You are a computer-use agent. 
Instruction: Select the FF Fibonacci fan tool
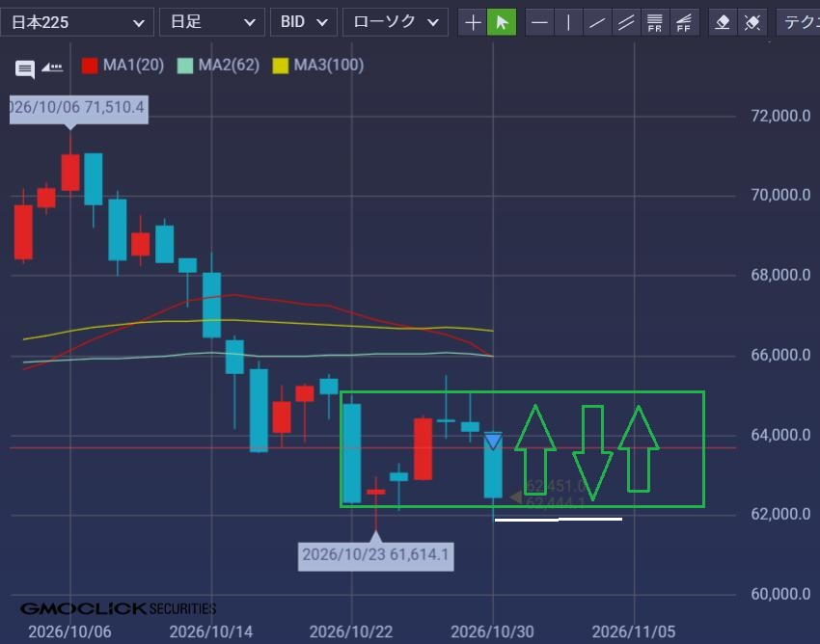pyautogui.click(x=684, y=22)
